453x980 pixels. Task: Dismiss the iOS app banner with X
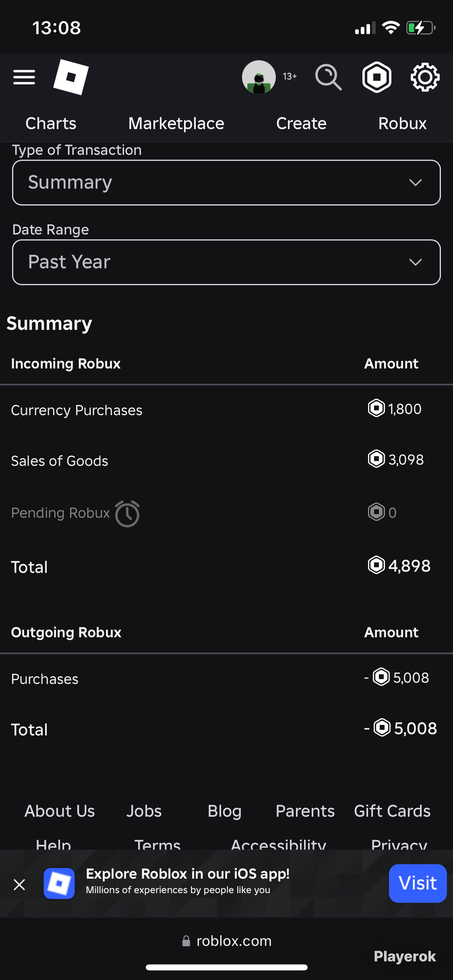click(x=19, y=884)
